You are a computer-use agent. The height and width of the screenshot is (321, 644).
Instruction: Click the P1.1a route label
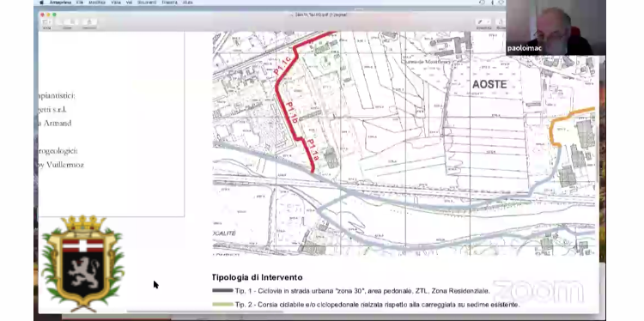[313, 149]
